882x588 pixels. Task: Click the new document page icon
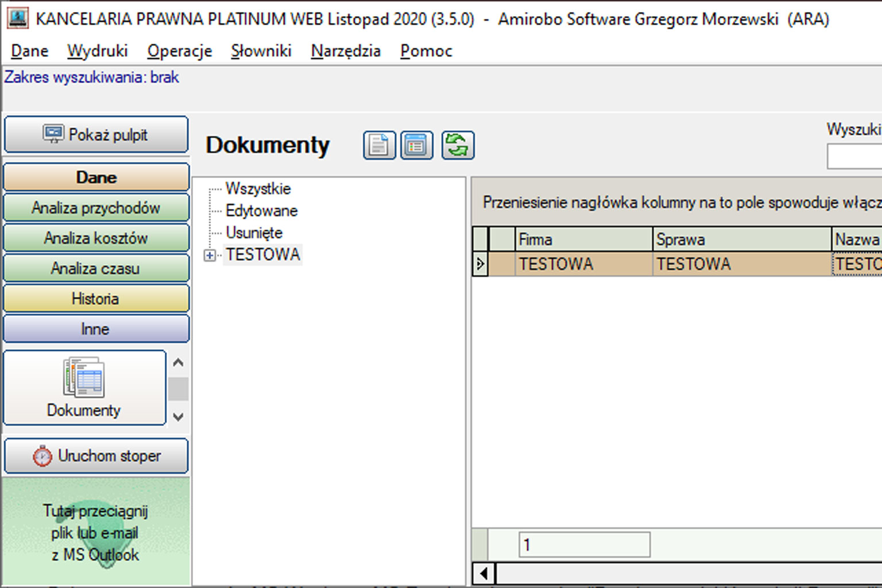coord(379,145)
